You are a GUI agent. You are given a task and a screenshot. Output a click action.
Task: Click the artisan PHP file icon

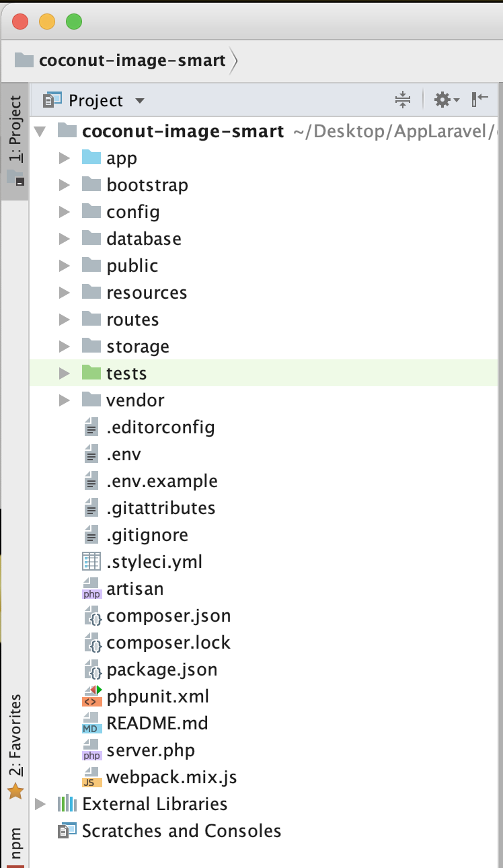click(91, 589)
